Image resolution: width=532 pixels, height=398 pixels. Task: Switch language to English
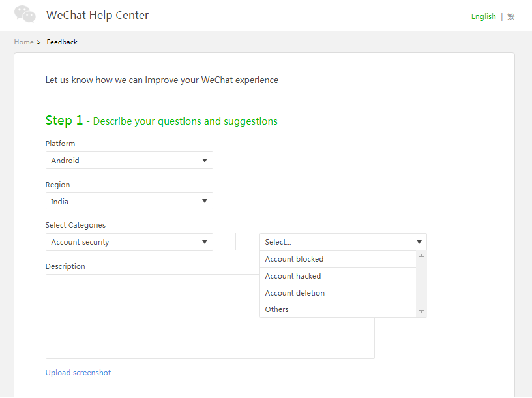coord(483,16)
